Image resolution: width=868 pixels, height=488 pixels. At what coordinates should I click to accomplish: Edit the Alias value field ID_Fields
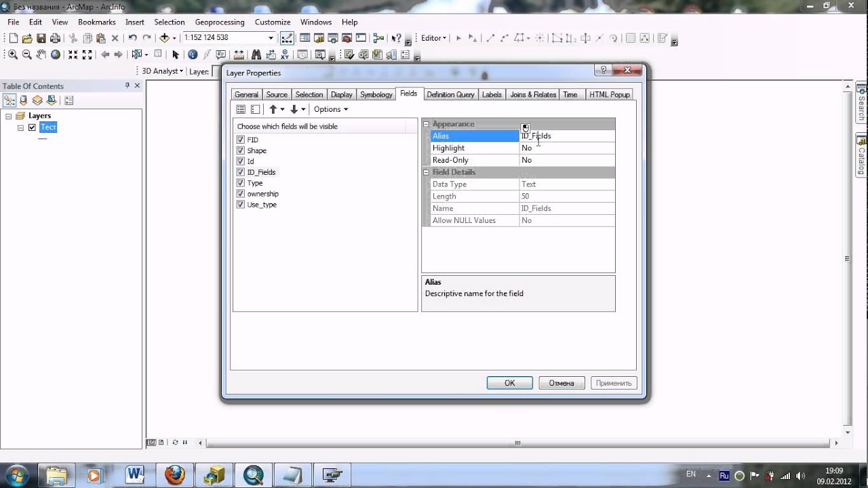pyautogui.click(x=567, y=136)
